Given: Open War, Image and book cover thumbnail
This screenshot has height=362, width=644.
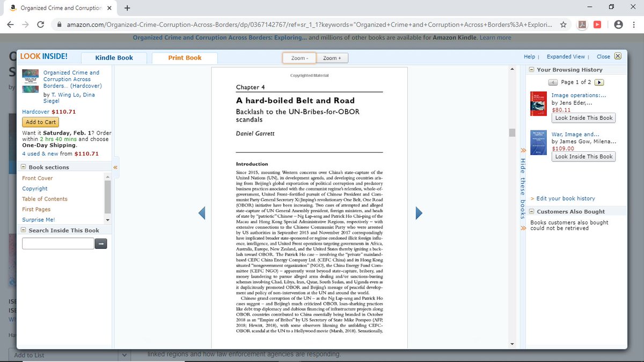Looking at the screenshot, I should click(539, 142).
